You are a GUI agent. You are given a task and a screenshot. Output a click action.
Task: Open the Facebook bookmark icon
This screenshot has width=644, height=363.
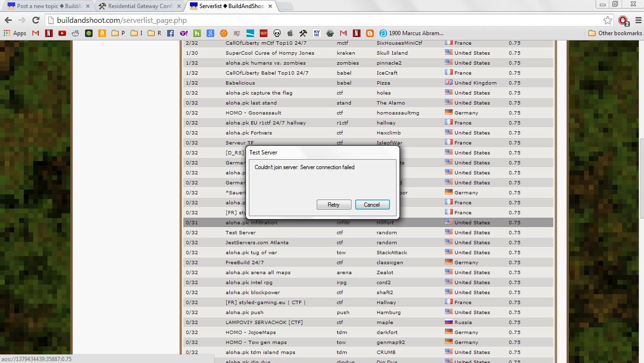point(170,33)
